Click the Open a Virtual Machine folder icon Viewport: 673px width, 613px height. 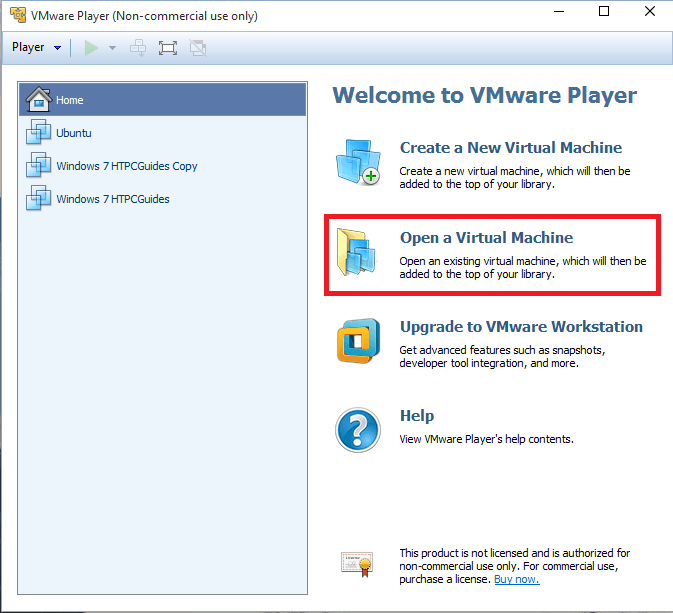pyautogui.click(x=358, y=253)
